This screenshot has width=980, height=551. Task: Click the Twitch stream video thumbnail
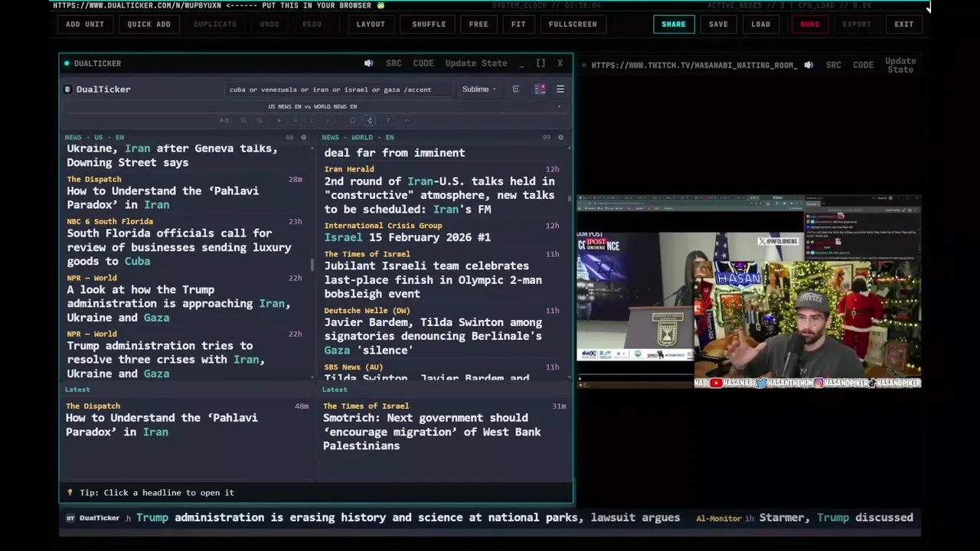click(x=749, y=292)
